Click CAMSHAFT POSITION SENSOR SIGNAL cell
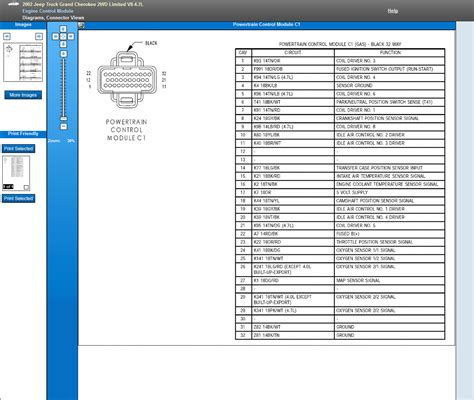 [390, 201]
